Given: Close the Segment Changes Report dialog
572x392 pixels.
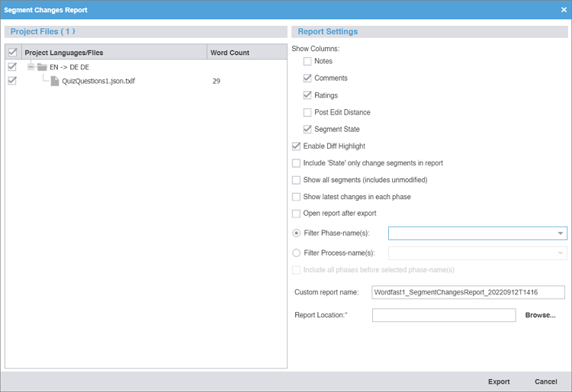Looking at the screenshot, I should coord(564,10).
